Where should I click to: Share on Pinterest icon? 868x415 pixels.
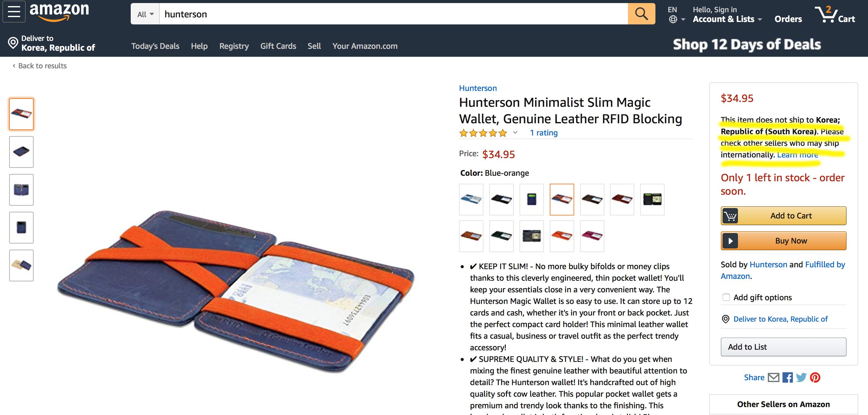pos(815,377)
